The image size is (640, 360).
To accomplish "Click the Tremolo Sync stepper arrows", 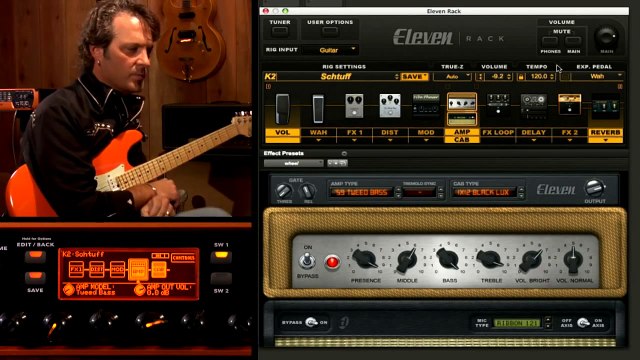I will coord(440,192).
